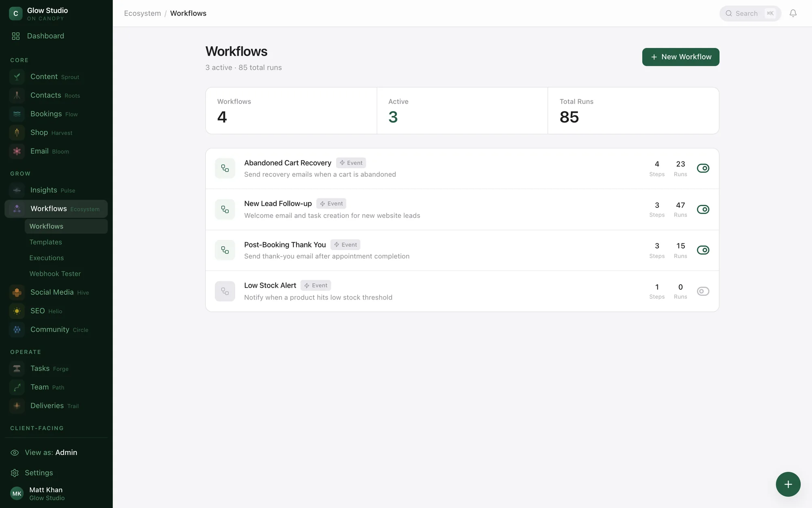The image size is (812, 508).
Task: Click "Notify when a product hits low stock threshold"
Action: pos(318,297)
